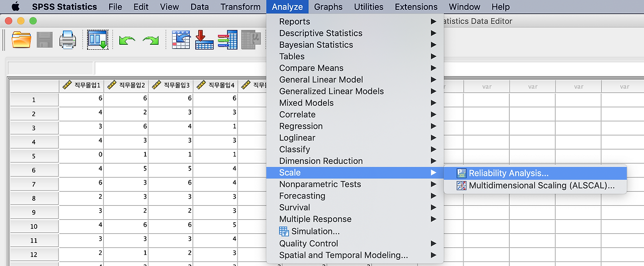Open the Help menu
The width and height of the screenshot is (644, 266).
point(501,7)
